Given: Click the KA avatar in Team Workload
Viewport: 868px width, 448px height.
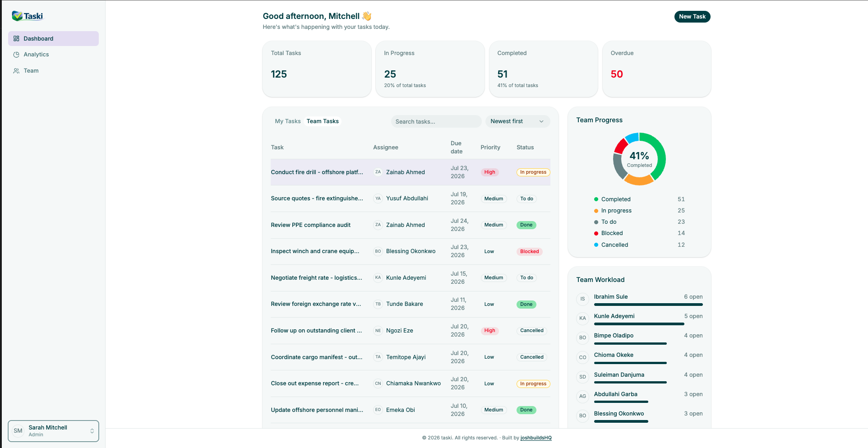Looking at the screenshot, I should pyautogui.click(x=583, y=318).
